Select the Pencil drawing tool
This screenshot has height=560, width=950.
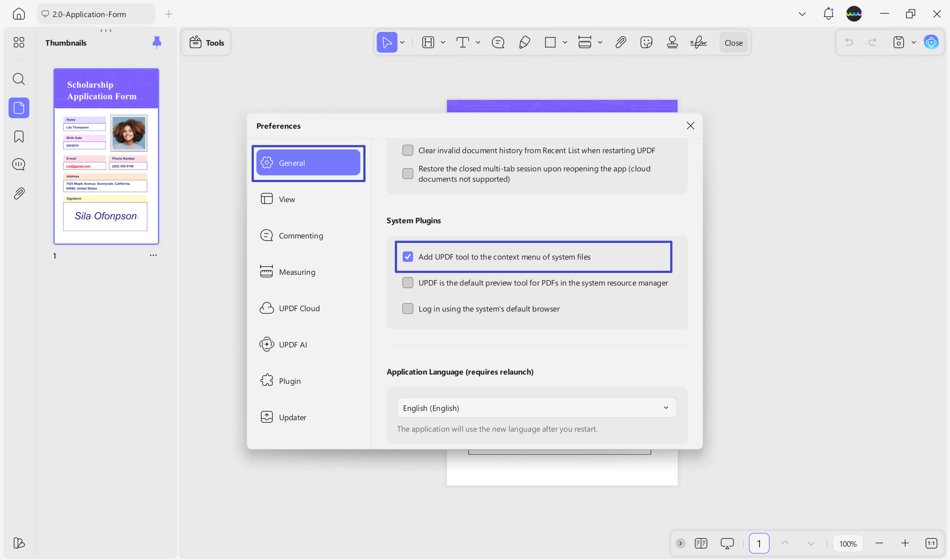pyautogui.click(x=524, y=42)
